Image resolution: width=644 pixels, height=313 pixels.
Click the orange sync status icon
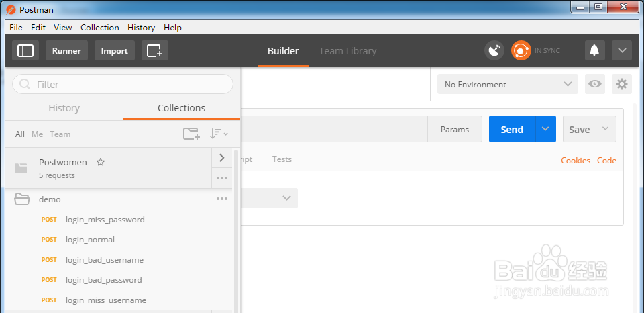pyautogui.click(x=521, y=50)
